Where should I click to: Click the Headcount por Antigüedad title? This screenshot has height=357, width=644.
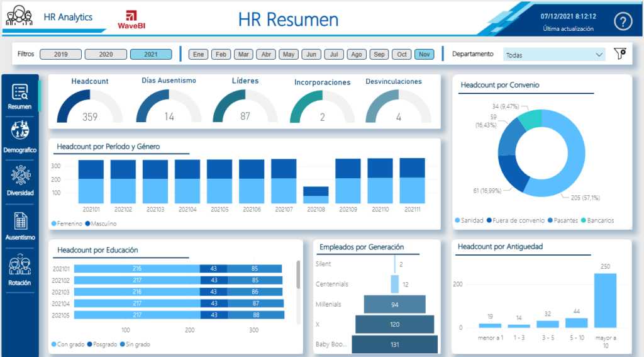[500, 247]
